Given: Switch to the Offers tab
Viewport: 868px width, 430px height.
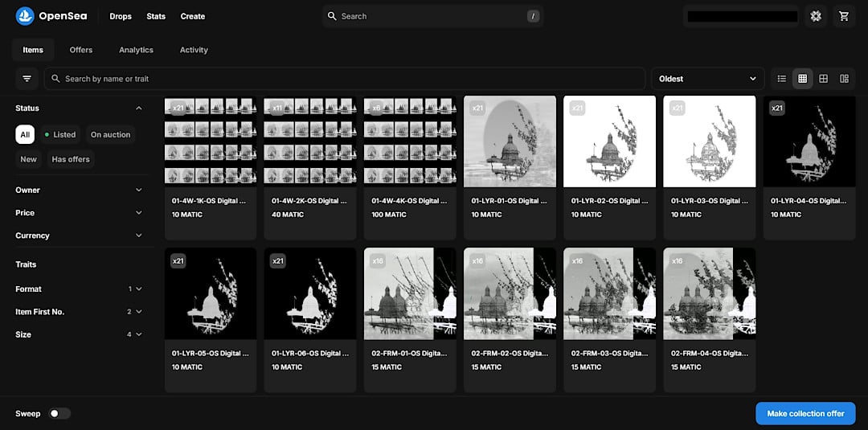Looking at the screenshot, I should (x=81, y=50).
